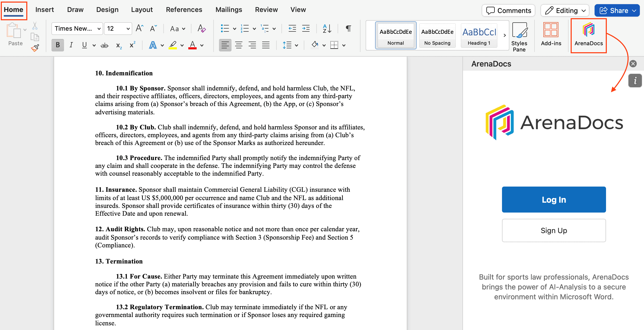
Task: Click the info icon in ArenaDocs pane
Action: pyautogui.click(x=635, y=81)
